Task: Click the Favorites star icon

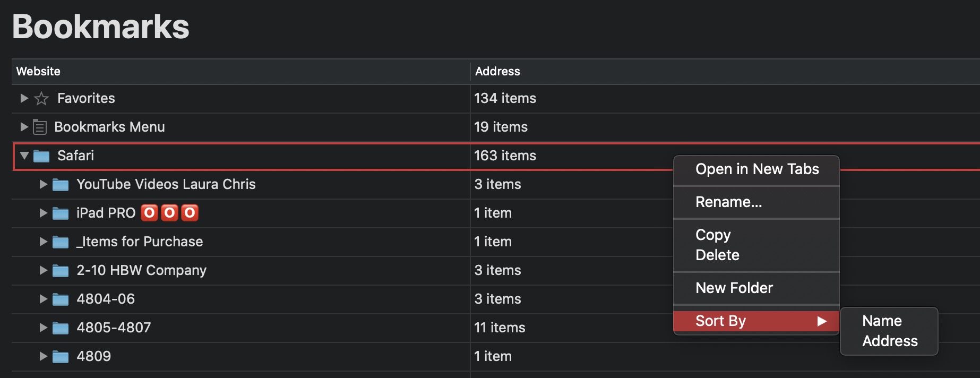Action: (x=41, y=98)
